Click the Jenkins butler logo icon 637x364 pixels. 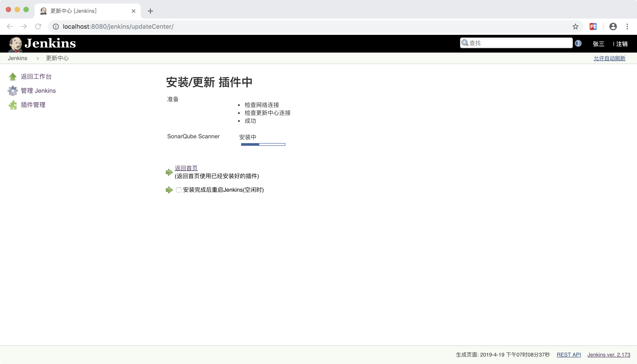(15, 44)
